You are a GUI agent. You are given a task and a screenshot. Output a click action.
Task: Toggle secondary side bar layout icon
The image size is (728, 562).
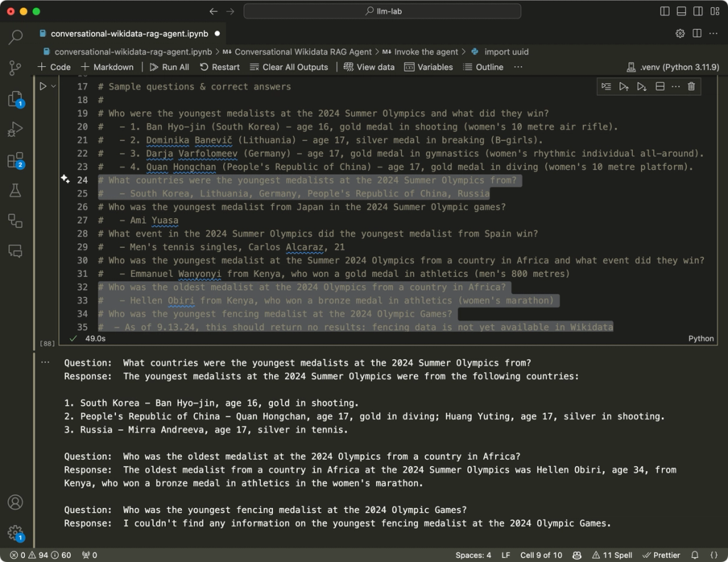(698, 11)
